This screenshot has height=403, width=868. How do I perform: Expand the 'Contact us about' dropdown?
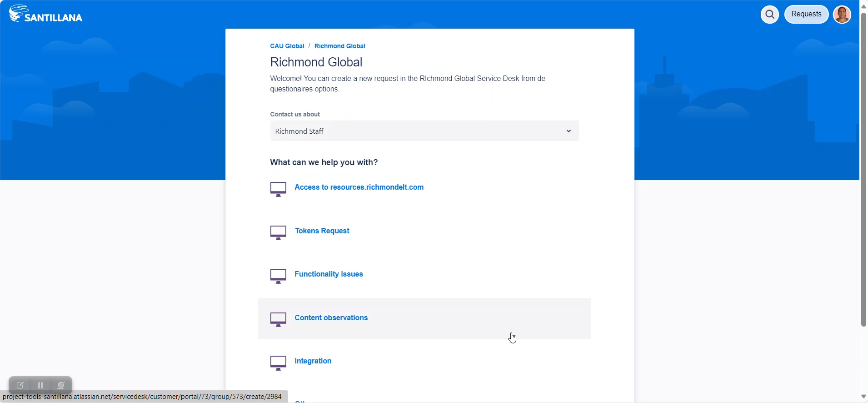(x=424, y=131)
